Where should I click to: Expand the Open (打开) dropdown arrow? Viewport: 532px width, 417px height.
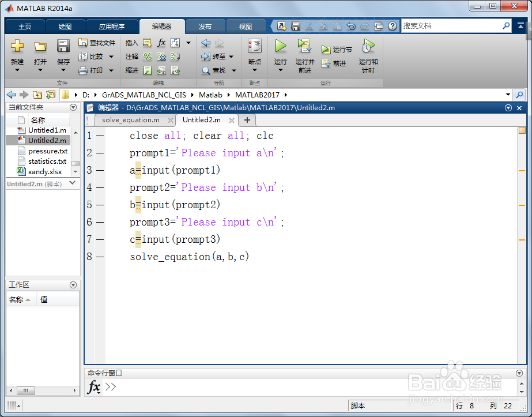(x=40, y=70)
